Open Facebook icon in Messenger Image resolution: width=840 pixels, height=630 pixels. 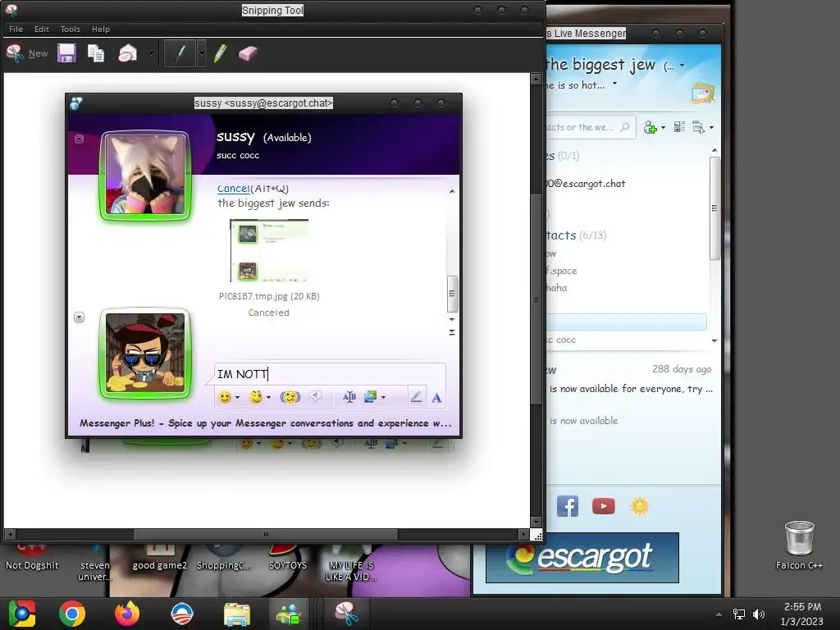568,505
